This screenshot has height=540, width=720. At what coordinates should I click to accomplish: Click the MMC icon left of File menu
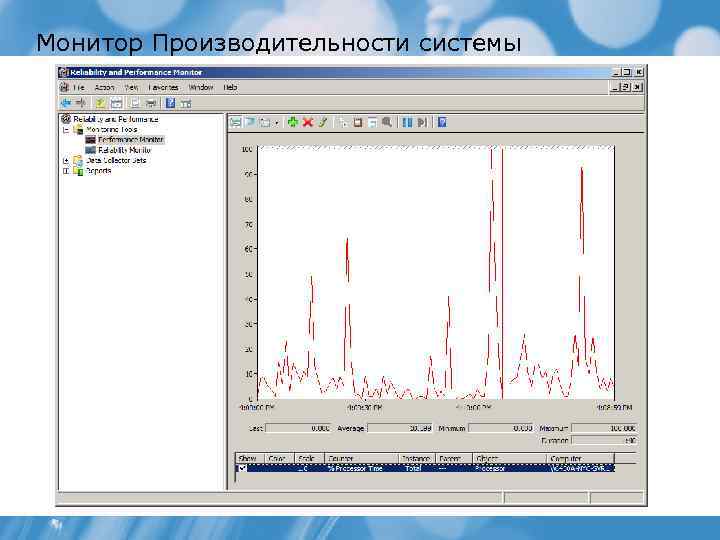(64, 87)
